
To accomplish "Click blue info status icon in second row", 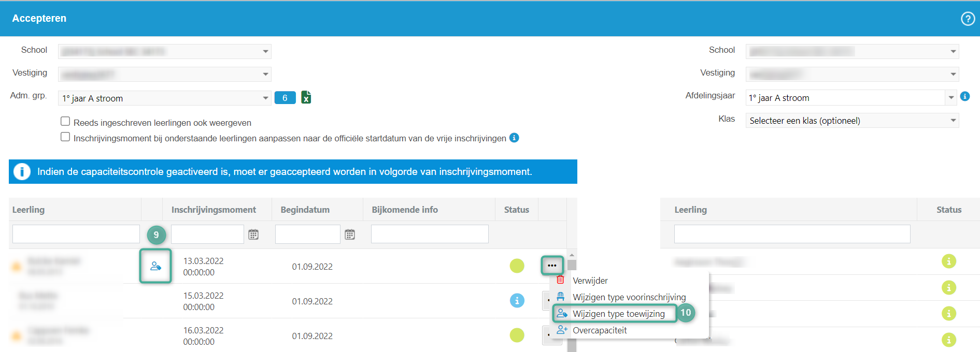I will tap(517, 301).
